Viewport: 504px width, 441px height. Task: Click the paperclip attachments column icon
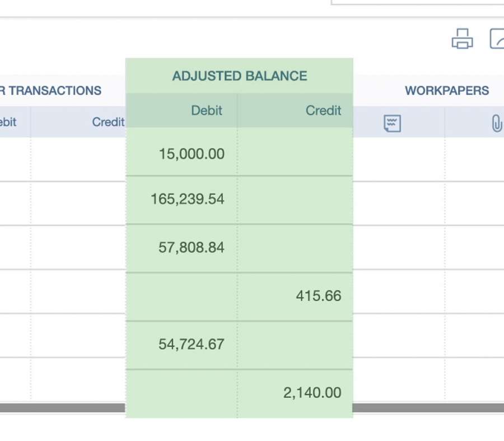(x=496, y=123)
